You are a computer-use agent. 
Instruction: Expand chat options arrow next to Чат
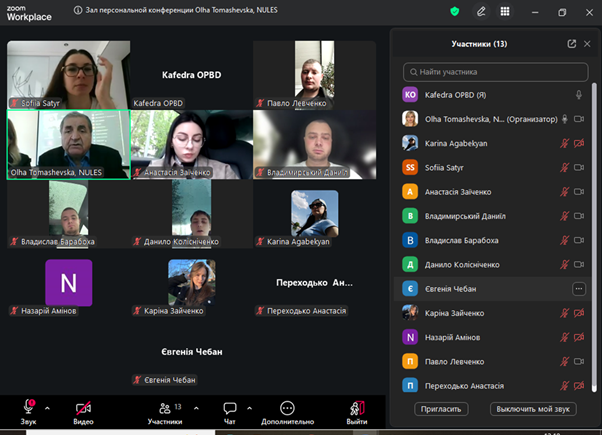(x=250, y=408)
